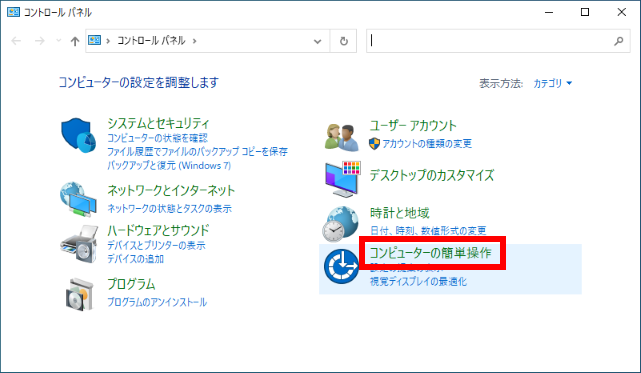Expand the address bar history dropdown

(x=317, y=41)
